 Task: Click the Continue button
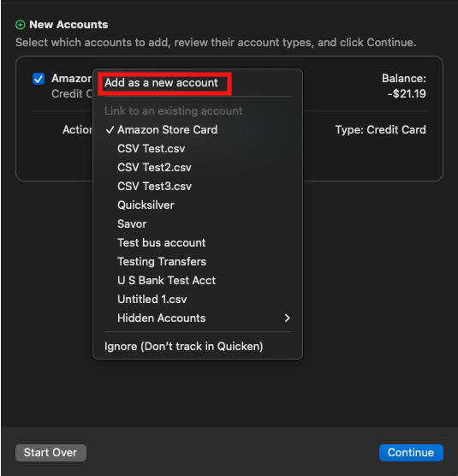(x=411, y=453)
